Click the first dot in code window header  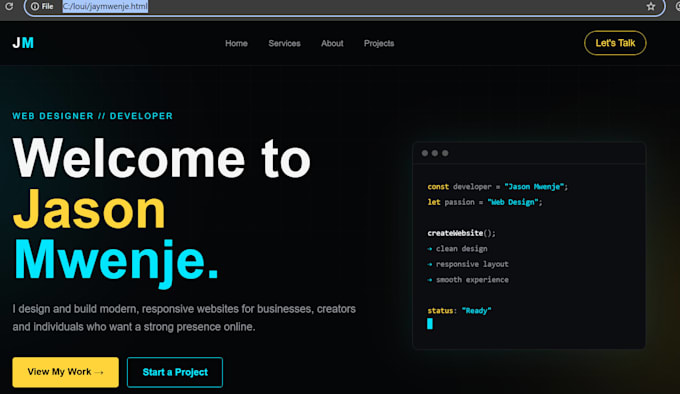425,153
